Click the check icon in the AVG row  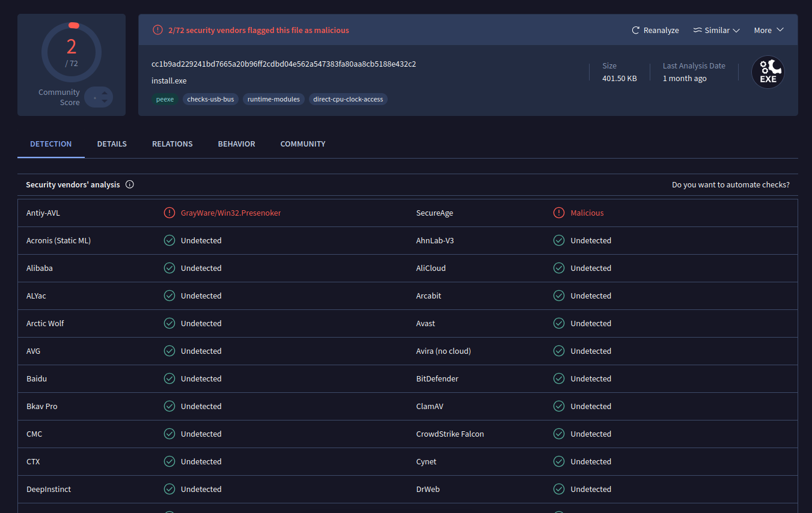(169, 351)
